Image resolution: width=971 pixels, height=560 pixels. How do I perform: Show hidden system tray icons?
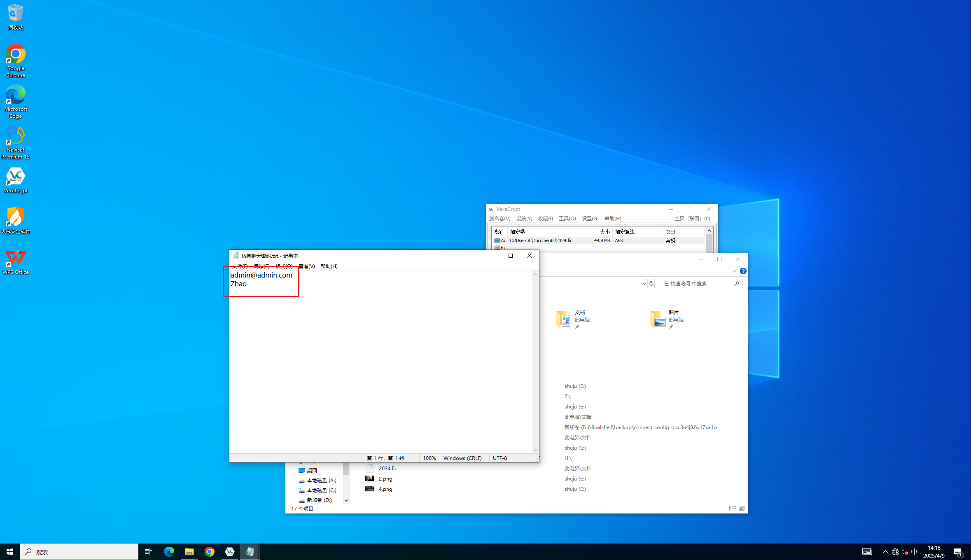click(x=885, y=552)
